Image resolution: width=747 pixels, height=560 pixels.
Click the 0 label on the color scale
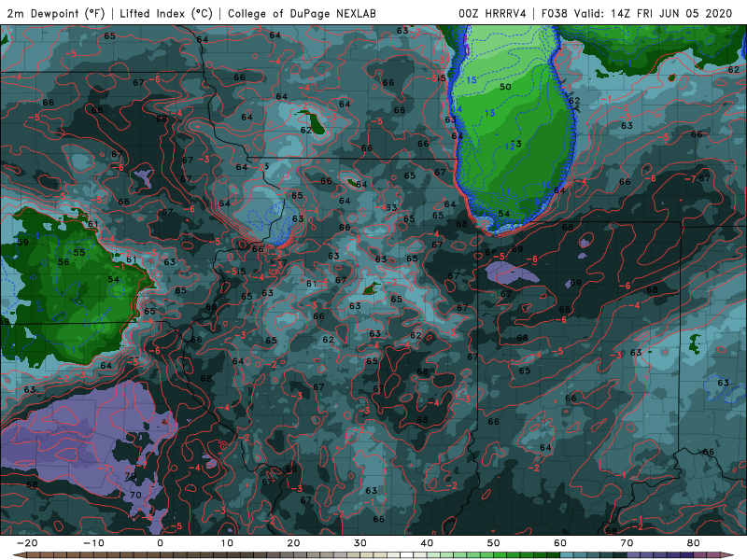click(x=160, y=543)
